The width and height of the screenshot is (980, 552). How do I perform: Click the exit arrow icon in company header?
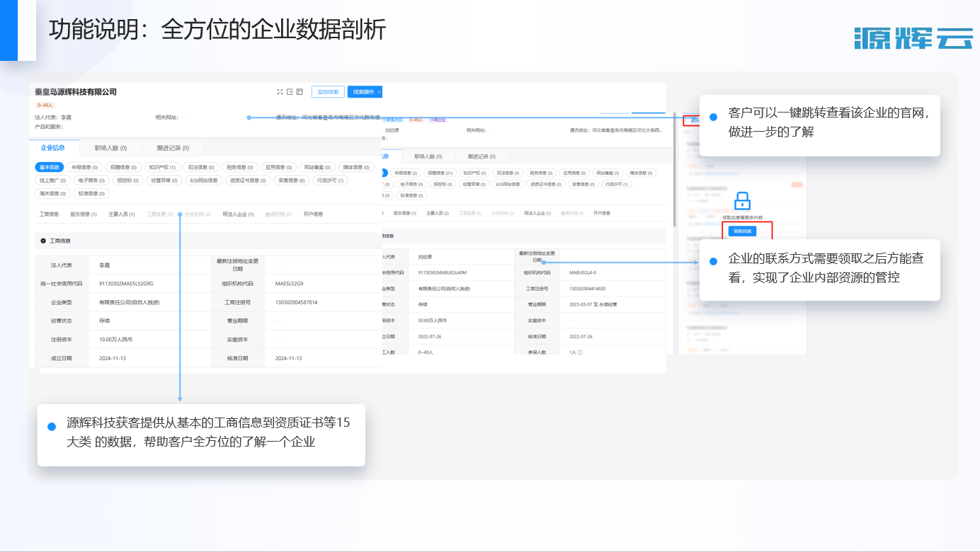[290, 92]
